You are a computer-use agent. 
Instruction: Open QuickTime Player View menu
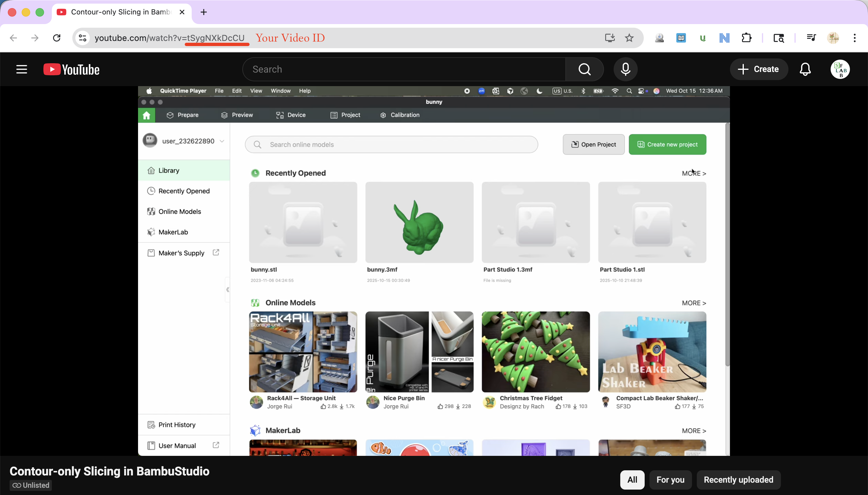[x=256, y=91]
